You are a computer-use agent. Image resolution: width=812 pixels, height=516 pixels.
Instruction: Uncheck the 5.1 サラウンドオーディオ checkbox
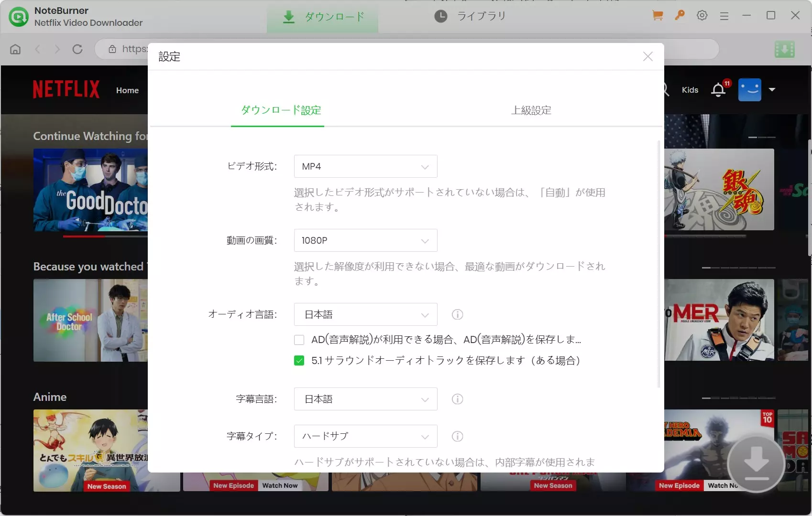[299, 361]
